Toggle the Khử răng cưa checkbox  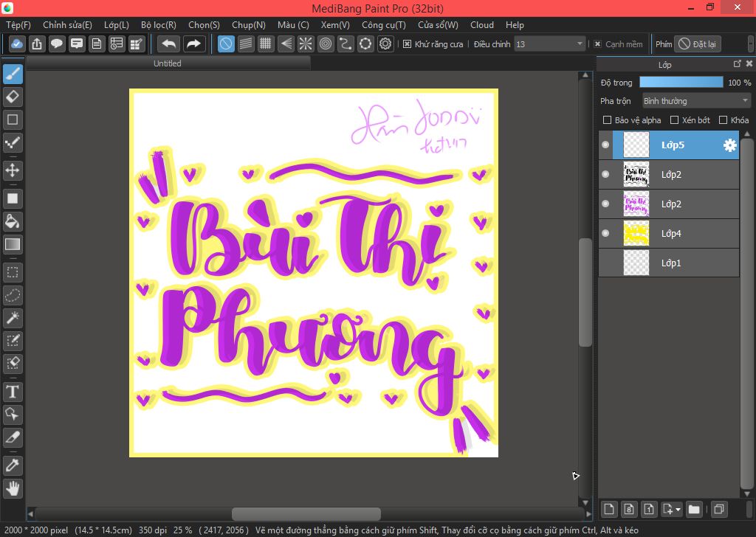pyautogui.click(x=408, y=44)
